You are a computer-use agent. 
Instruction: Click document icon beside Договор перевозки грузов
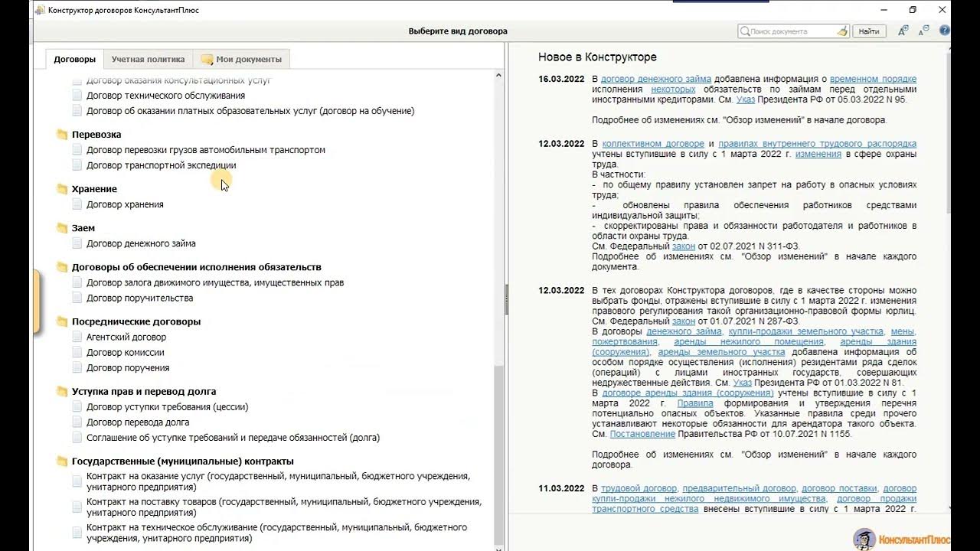(x=77, y=150)
